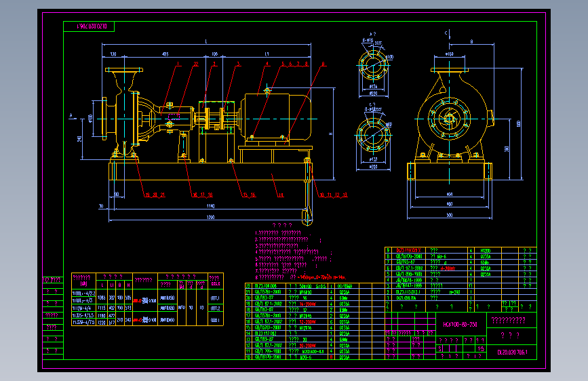Click the 1140 base dimension text
Viewport: 588px width, 381px height.
pyautogui.click(x=210, y=206)
